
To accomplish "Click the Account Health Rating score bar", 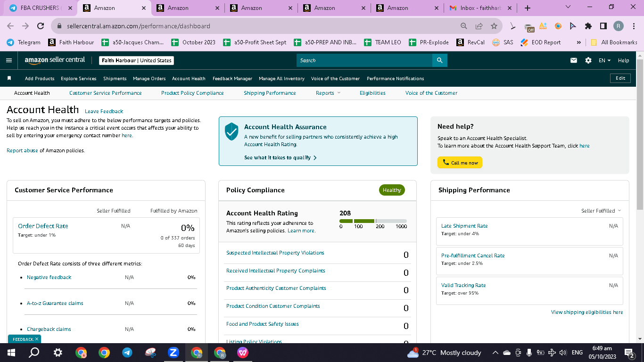I will tap(373, 221).
